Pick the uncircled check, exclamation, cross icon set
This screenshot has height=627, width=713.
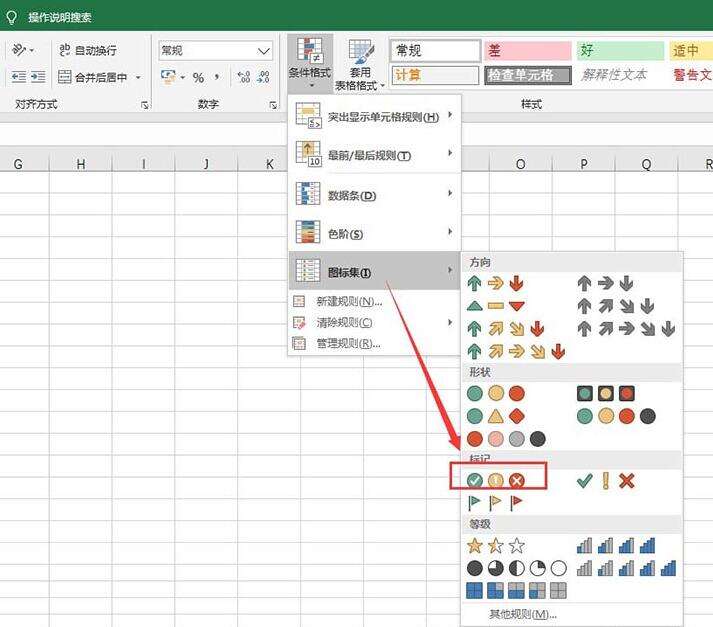[x=605, y=481]
